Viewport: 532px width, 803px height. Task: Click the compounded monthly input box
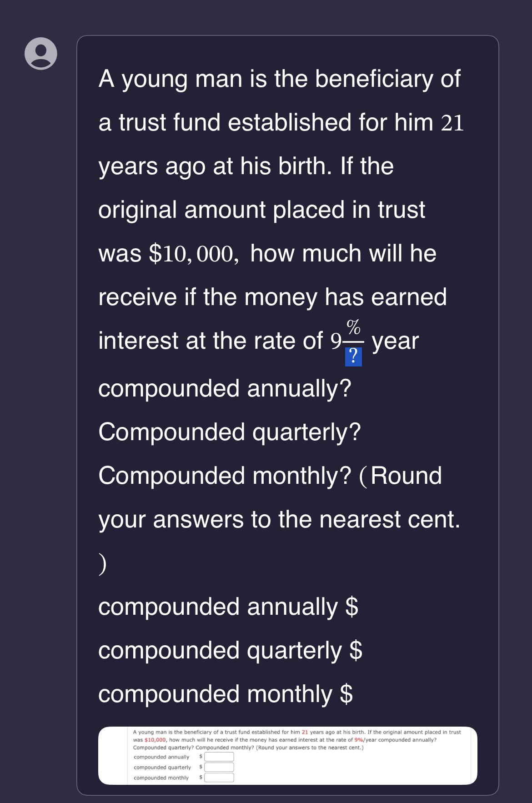(219, 778)
